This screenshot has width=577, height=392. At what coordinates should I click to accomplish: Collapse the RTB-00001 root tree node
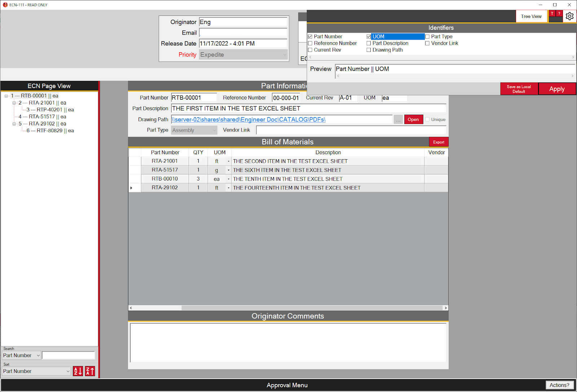[x=6, y=96]
